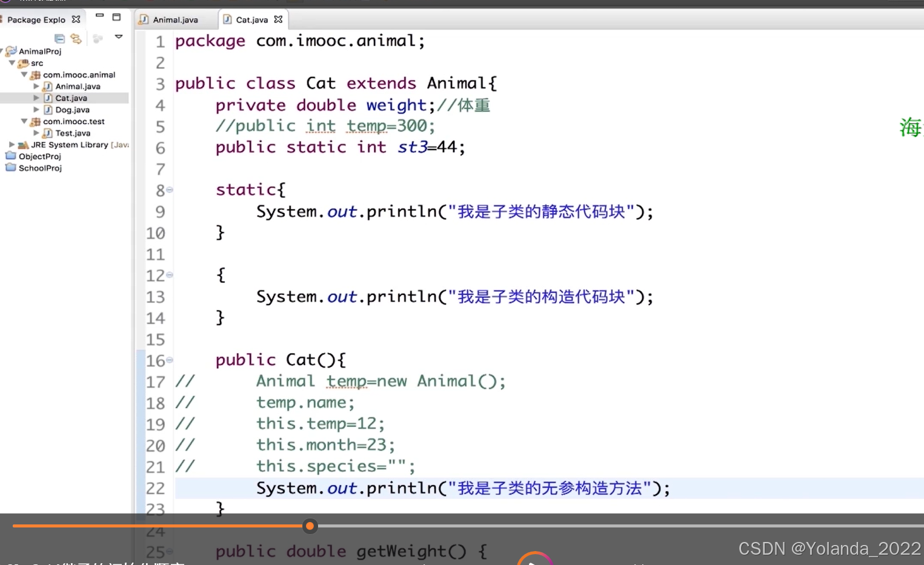This screenshot has width=924, height=565.
Task: Select com.imooc.test package label
Action: pos(73,121)
